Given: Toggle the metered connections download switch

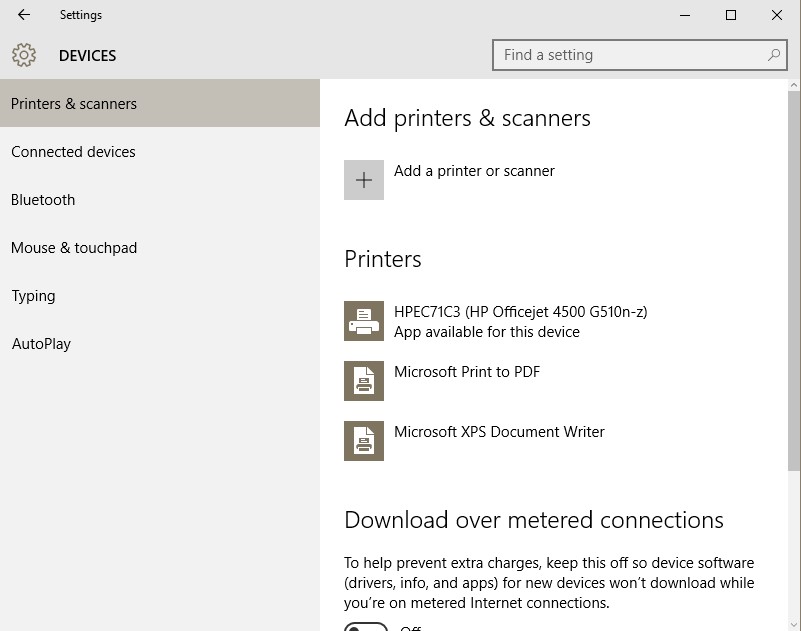Looking at the screenshot, I should click(x=366, y=627).
